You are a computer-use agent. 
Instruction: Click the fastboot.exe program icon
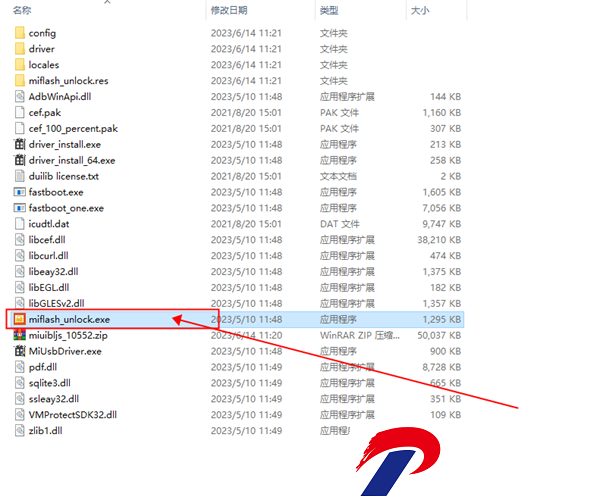click(x=20, y=192)
